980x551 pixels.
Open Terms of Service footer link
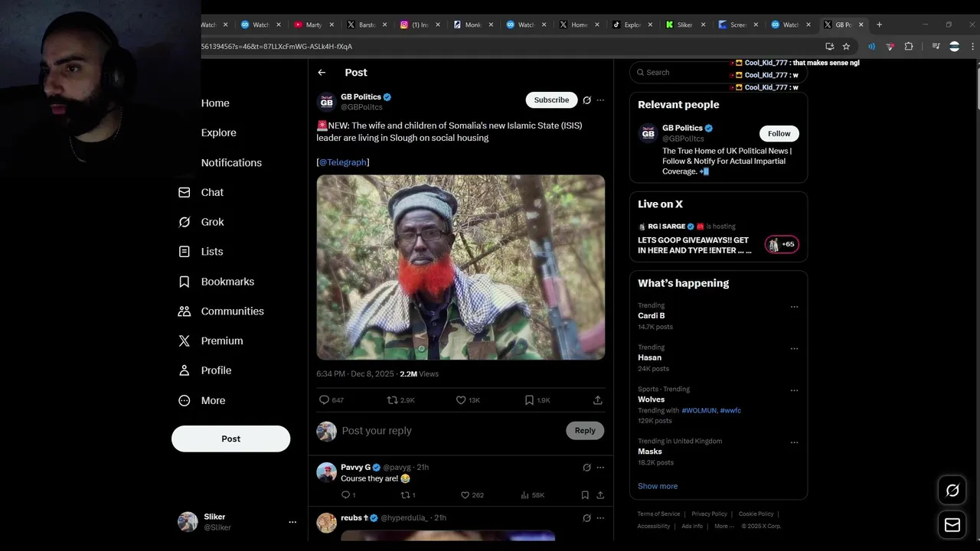pyautogui.click(x=658, y=514)
